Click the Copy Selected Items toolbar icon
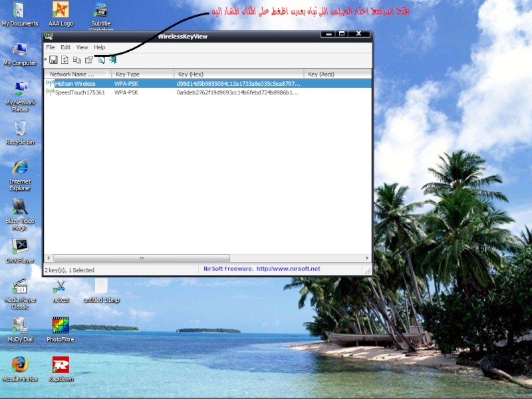This screenshot has height=399, width=532. pos(76,60)
